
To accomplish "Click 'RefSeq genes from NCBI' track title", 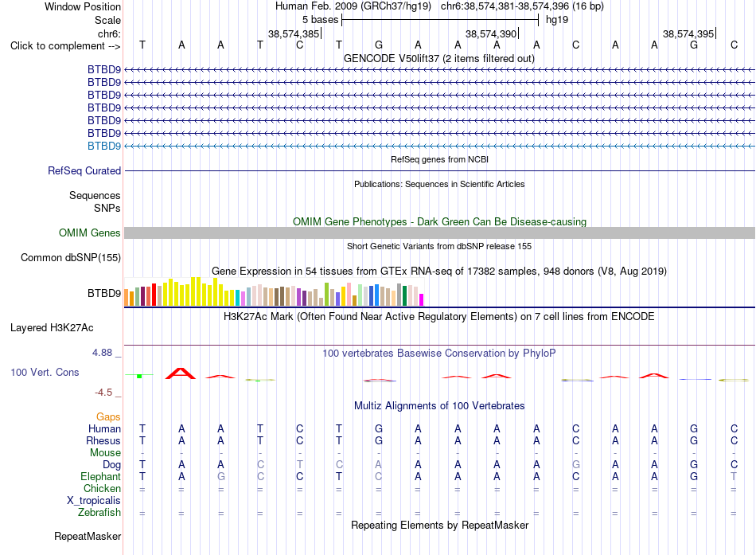I will tap(439, 159).
